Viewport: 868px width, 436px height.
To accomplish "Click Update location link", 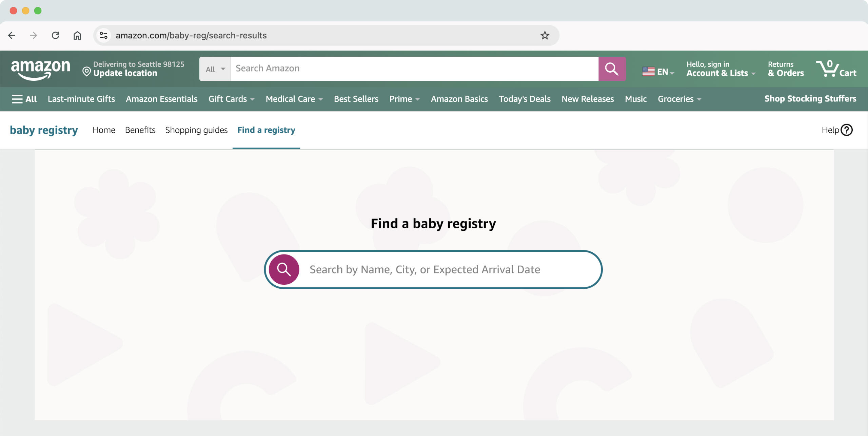I will (125, 73).
